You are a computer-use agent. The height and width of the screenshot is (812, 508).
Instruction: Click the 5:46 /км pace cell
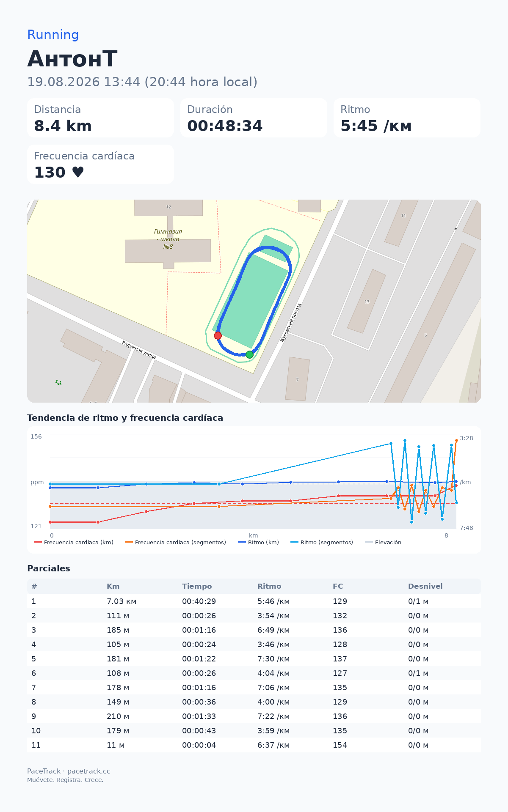click(273, 601)
